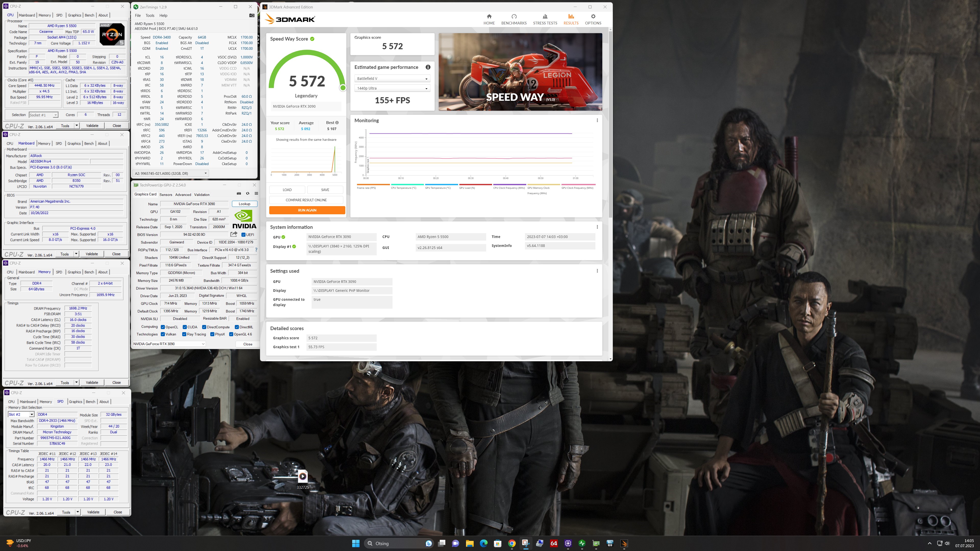This screenshot has width=980, height=551.
Task: Click the Estimated game performance info icon
Action: pos(428,67)
